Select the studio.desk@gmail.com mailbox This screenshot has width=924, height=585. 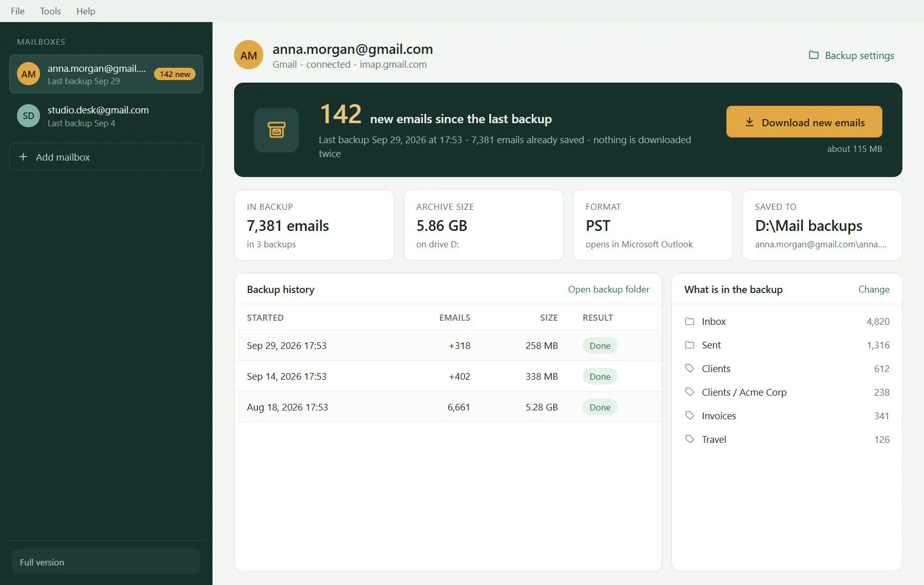(x=106, y=116)
